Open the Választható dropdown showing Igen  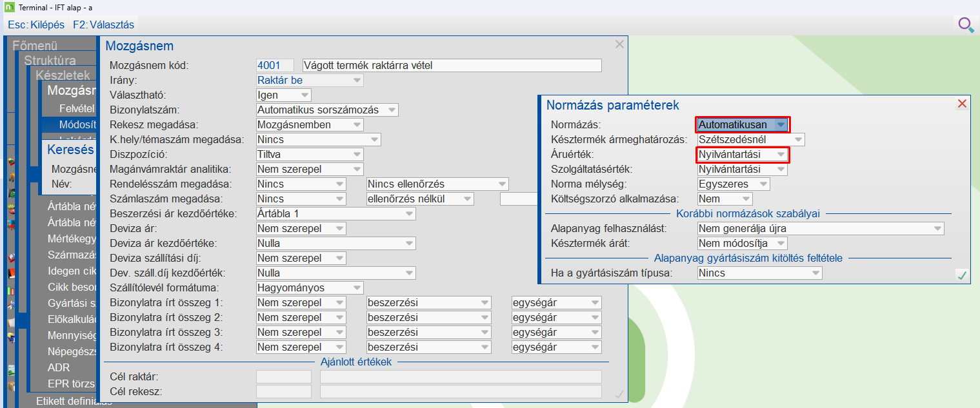(x=283, y=95)
